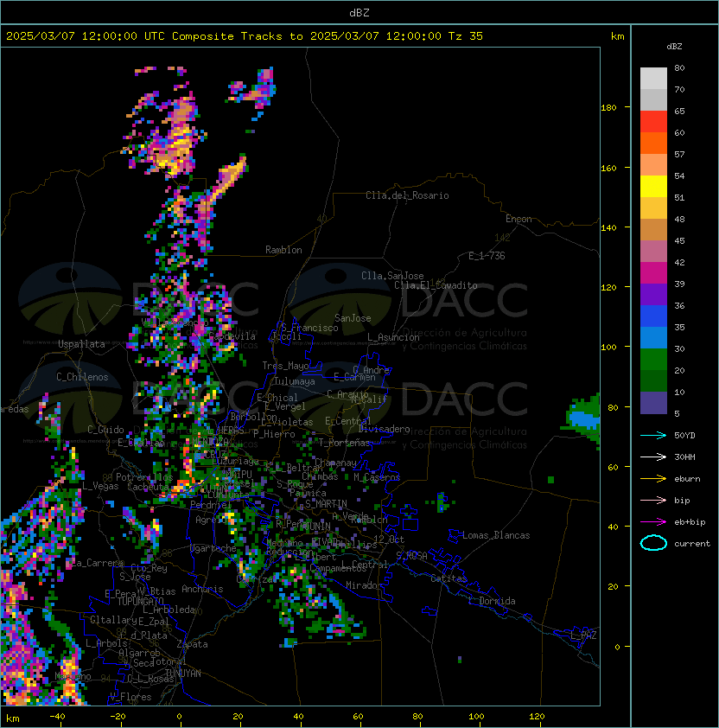719x728 pixels.
Task: Select the green 30 dBZ color swatch
Action: pos(653,360)
